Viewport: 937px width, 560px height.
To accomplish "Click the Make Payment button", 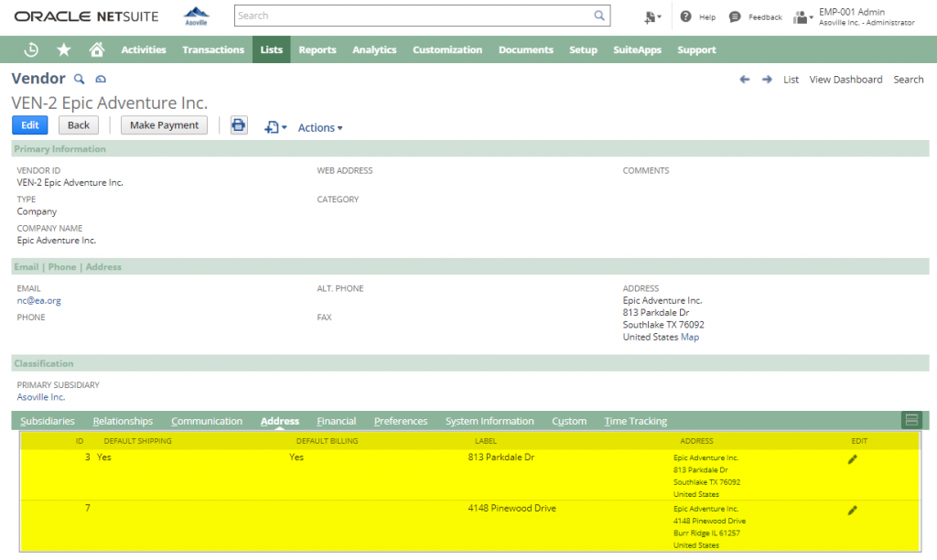I will click(165, 125).
